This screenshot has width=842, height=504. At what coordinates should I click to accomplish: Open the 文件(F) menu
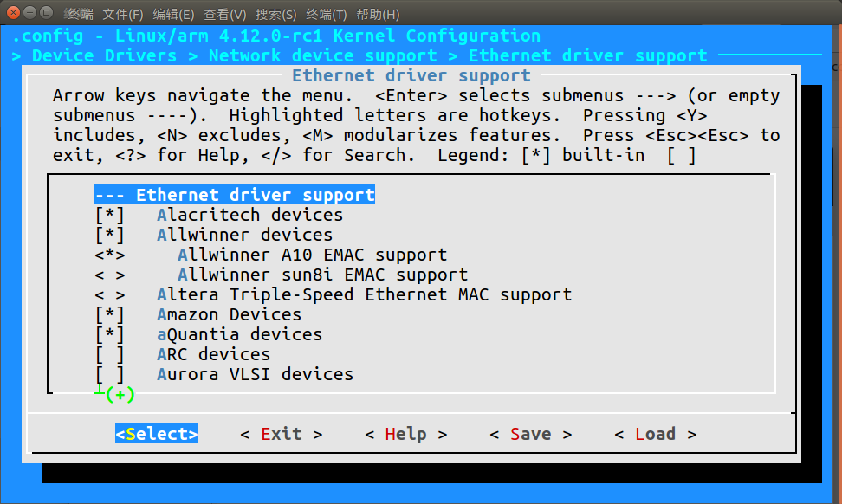[x=123, y=14]
